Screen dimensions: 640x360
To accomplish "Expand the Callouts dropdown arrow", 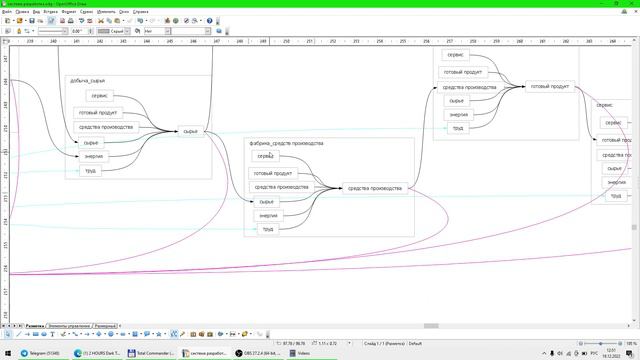I will 153,334.
